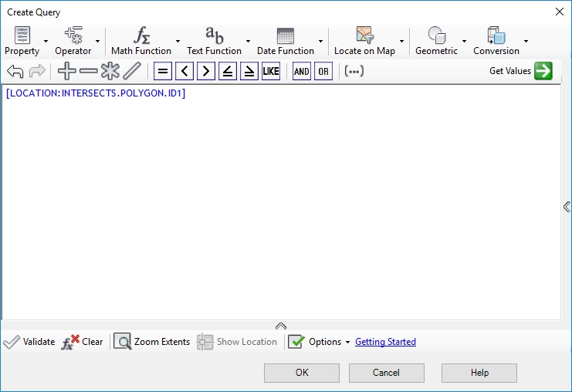572x392 pixels.
Task: Validate the query expression
Action: pyautogui.click(x=29, y=342)
